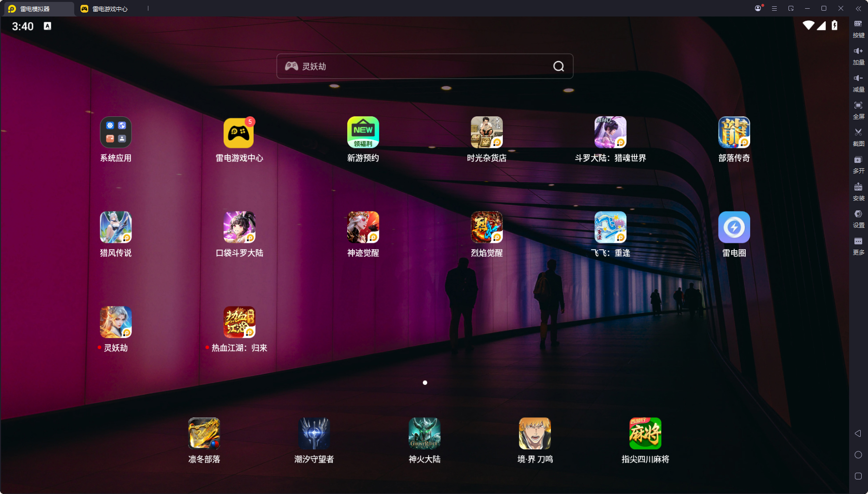
Task: Open 飞飞：重逢 game
Action: click(610, 227)
